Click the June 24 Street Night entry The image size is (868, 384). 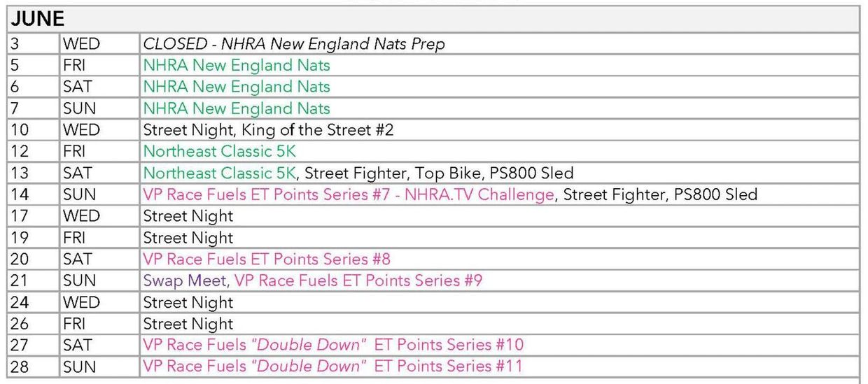pyautogui.click(x=188, y=302)
